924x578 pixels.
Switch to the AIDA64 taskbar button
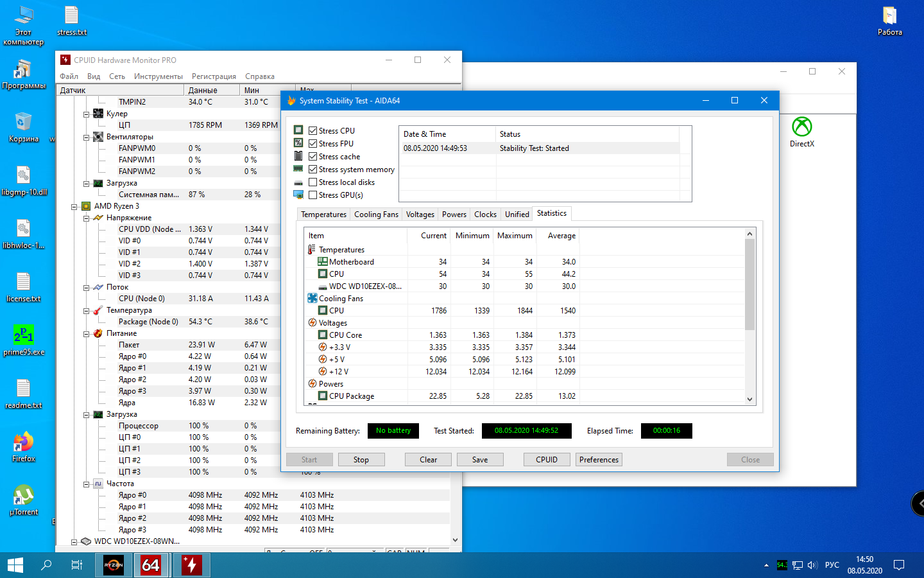point(151,565)
